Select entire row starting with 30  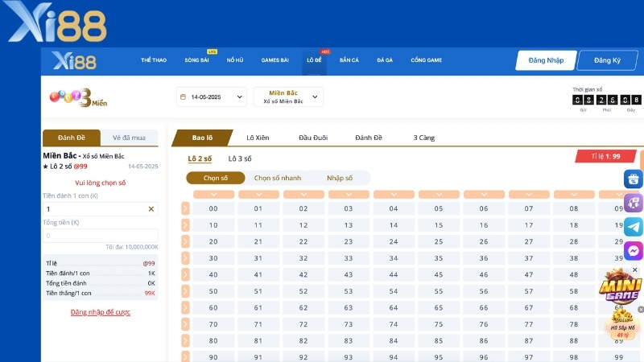coord(185,258)
